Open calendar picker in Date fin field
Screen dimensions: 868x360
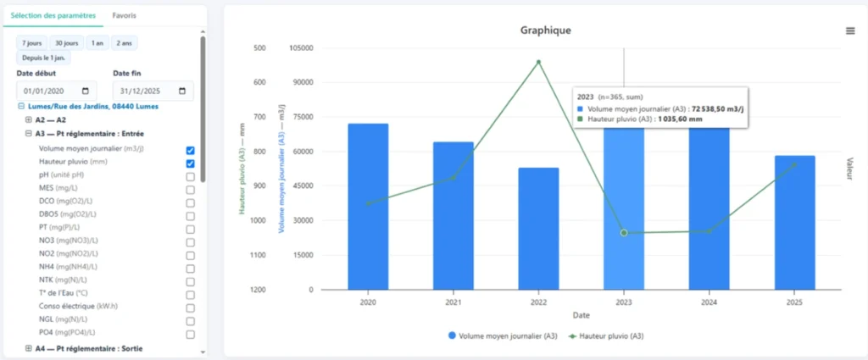pos(182,91)
